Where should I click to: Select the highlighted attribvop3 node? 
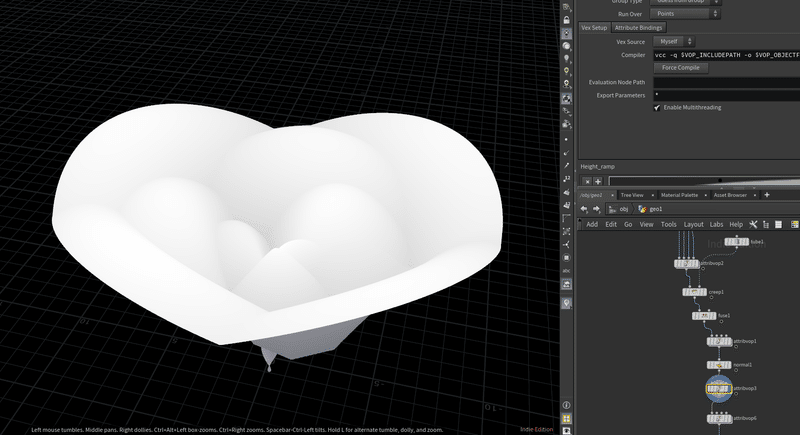[719, 389]
